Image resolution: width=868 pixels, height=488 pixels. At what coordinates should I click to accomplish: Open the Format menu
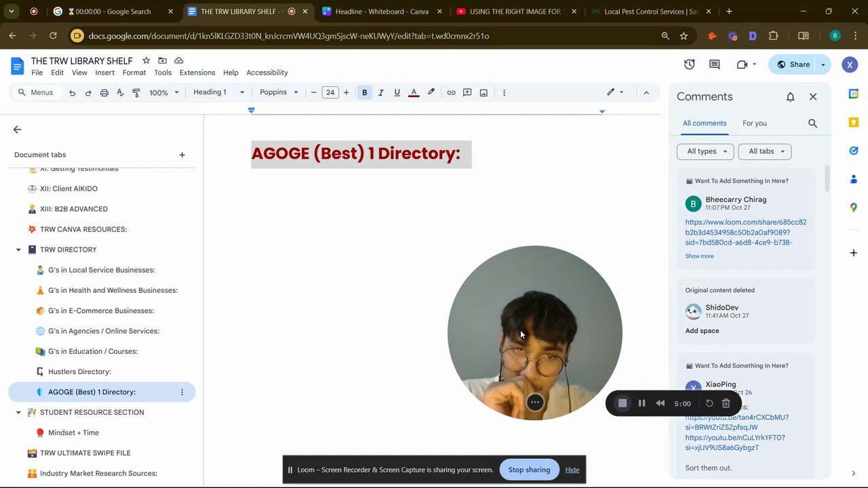coord(134,73)
